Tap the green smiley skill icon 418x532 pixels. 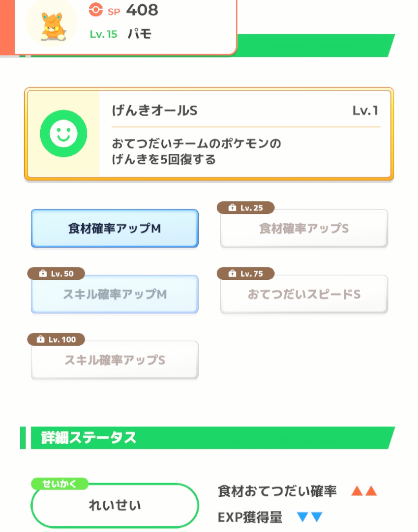click(x=63, y=134)
